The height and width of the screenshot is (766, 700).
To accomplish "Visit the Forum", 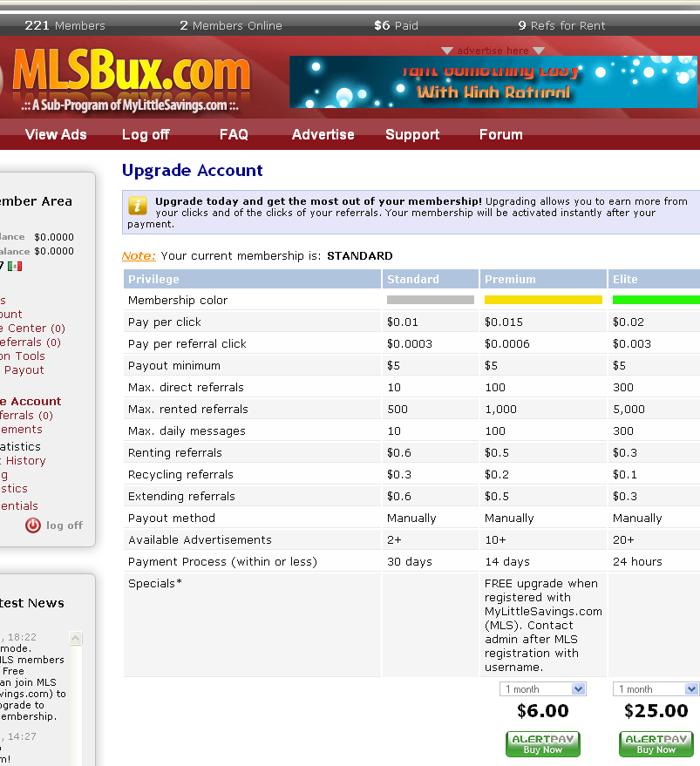I will point(501,134).
